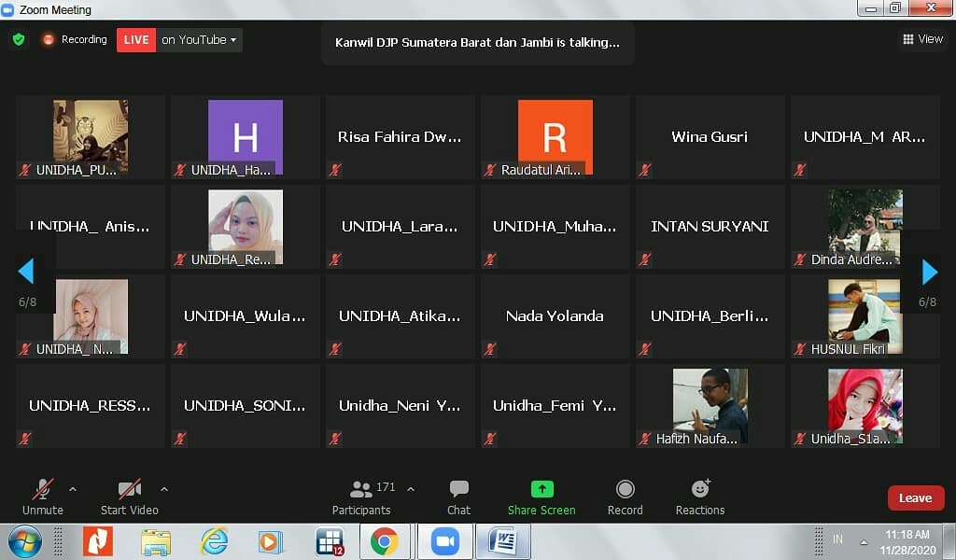Viewport: 956px width, 560px height.
Task: Select UNIDHA_ N... photo tile
Action: 91,316
